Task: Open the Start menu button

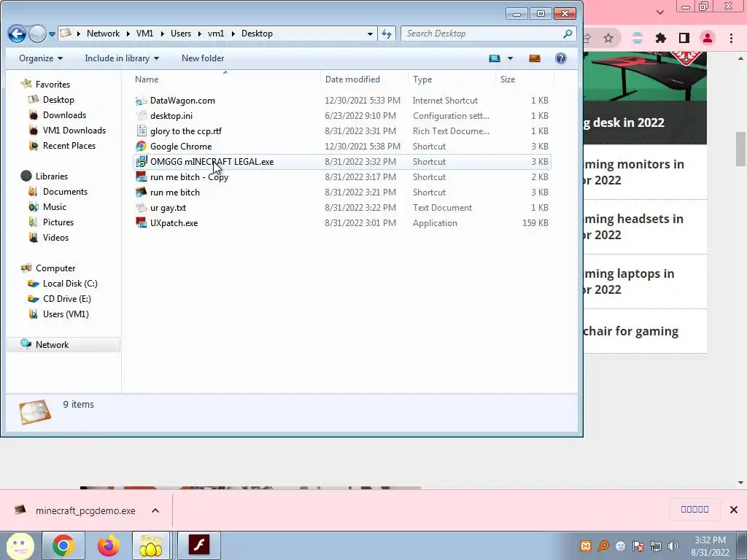Action: (20, 545)
